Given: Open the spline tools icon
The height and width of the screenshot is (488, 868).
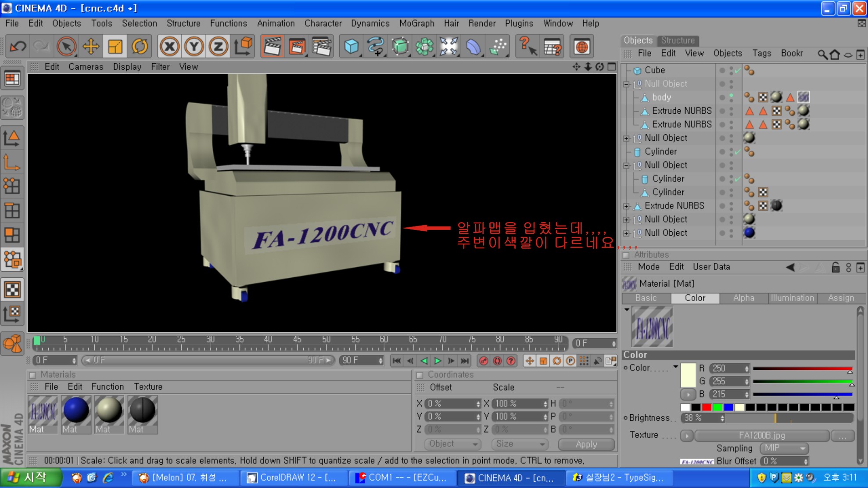Looking at the screenshot, I should pyautogui.click(x=376, y=47).
